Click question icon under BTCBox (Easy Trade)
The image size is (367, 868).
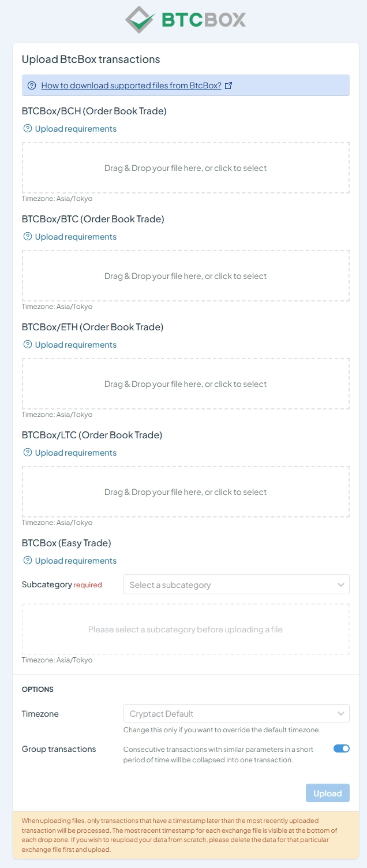(x=28, y=561)
